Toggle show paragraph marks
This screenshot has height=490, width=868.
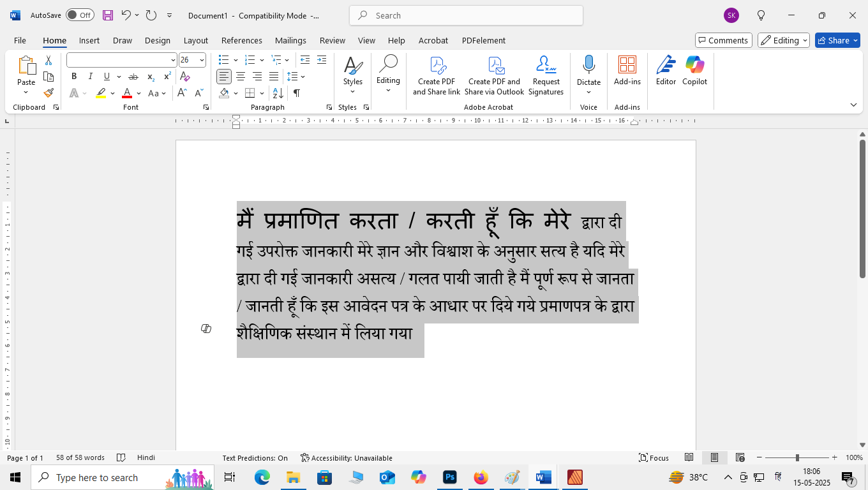297,93
